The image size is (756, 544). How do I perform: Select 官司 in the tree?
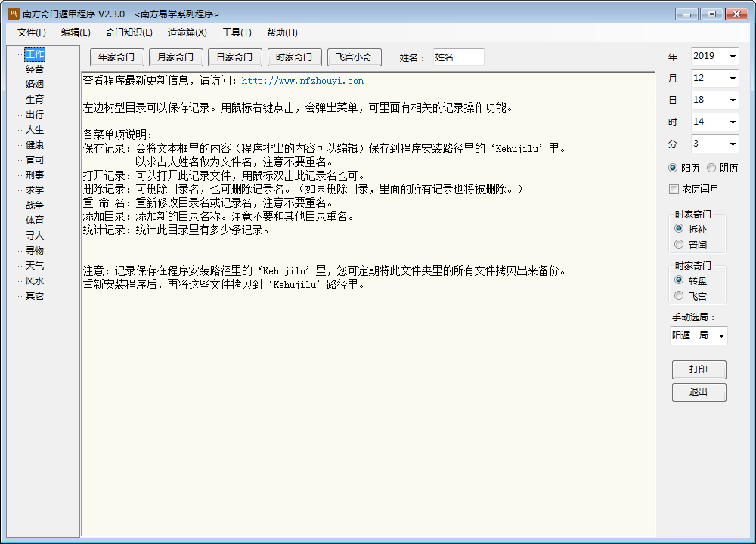(35, 160)
